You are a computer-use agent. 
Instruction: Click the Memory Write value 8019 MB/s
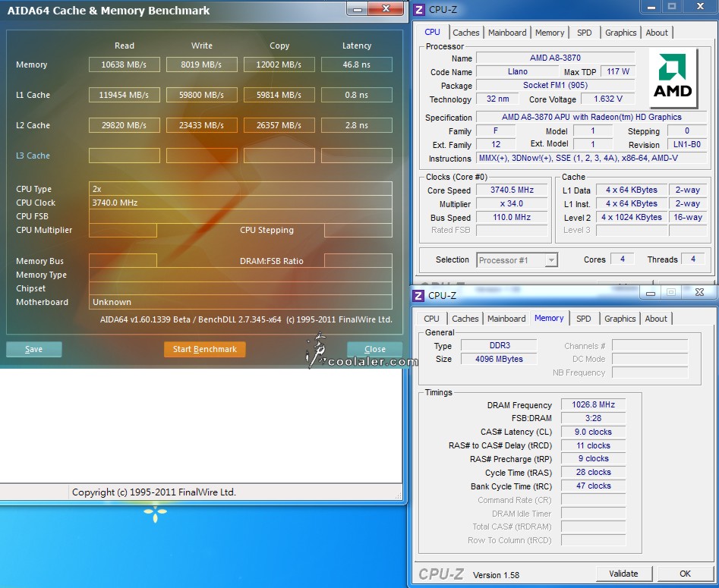click(x=202, y=64)
